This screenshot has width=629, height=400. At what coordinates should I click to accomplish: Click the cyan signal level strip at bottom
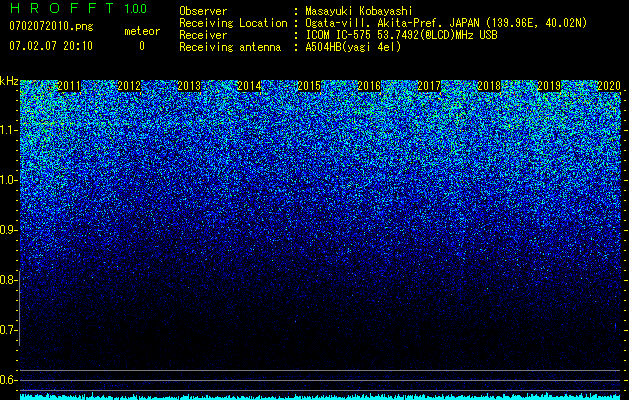point(321,397)
